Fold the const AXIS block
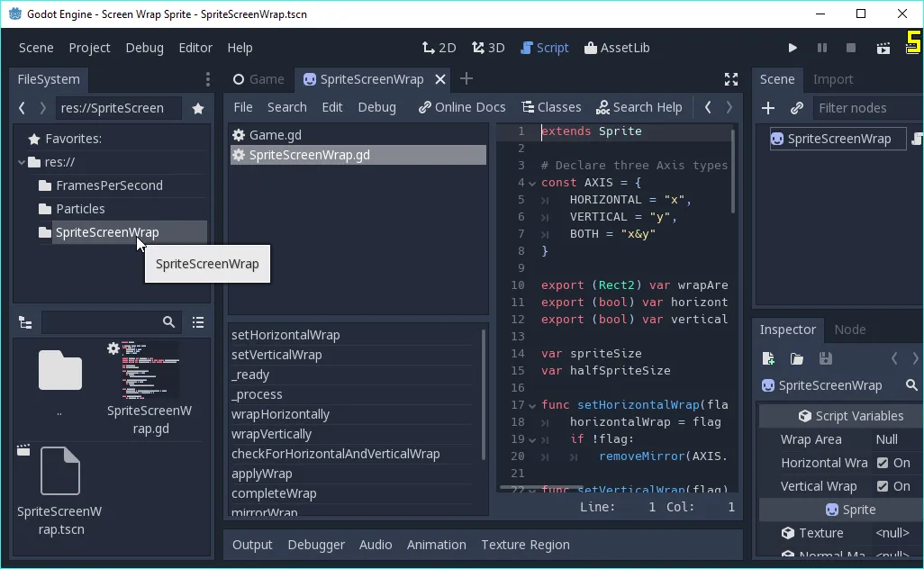924x569 pixels. coord(532,183)
